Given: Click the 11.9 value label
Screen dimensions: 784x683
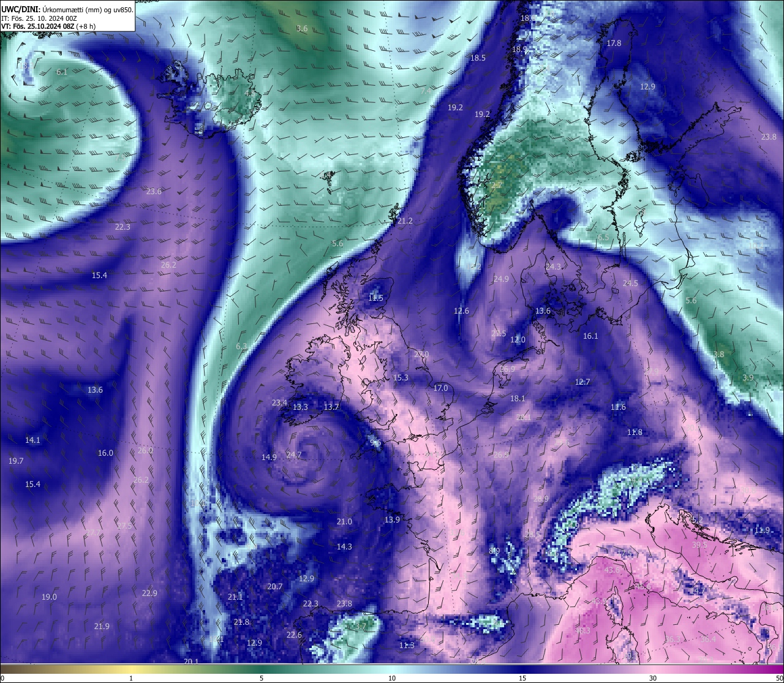Looking at the screenshot, I should click(762, 530).
